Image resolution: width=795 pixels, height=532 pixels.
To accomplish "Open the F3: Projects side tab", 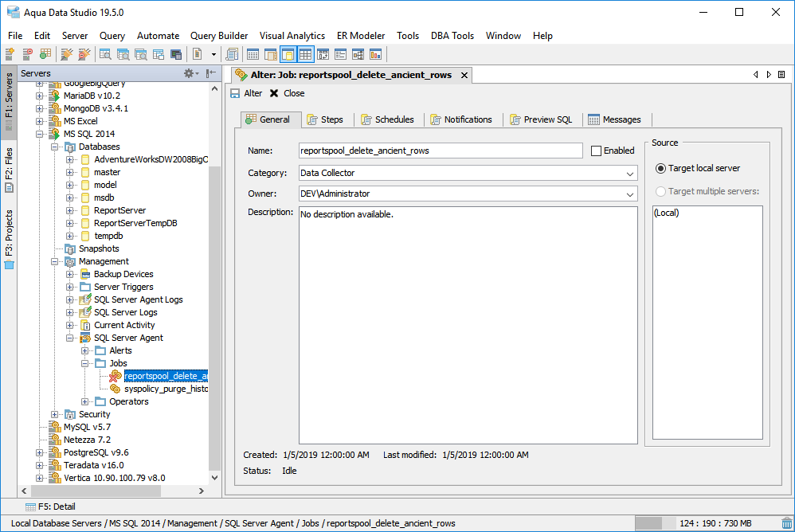I will pos(9,238).
